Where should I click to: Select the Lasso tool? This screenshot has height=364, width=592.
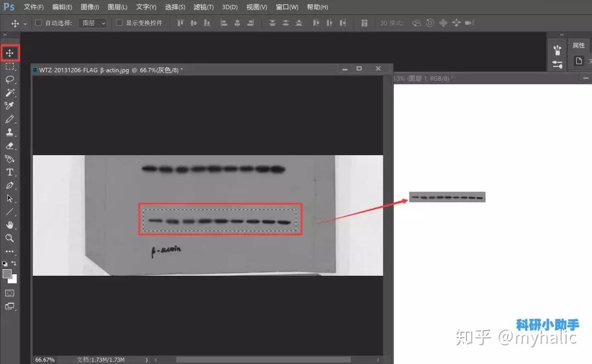pos(10,79)
